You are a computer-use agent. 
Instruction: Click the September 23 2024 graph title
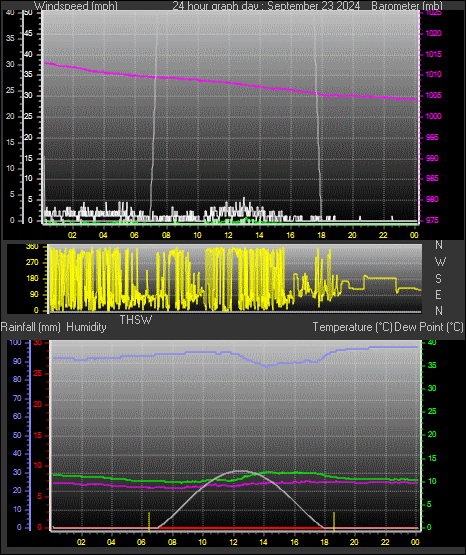(x=313, y=6)
